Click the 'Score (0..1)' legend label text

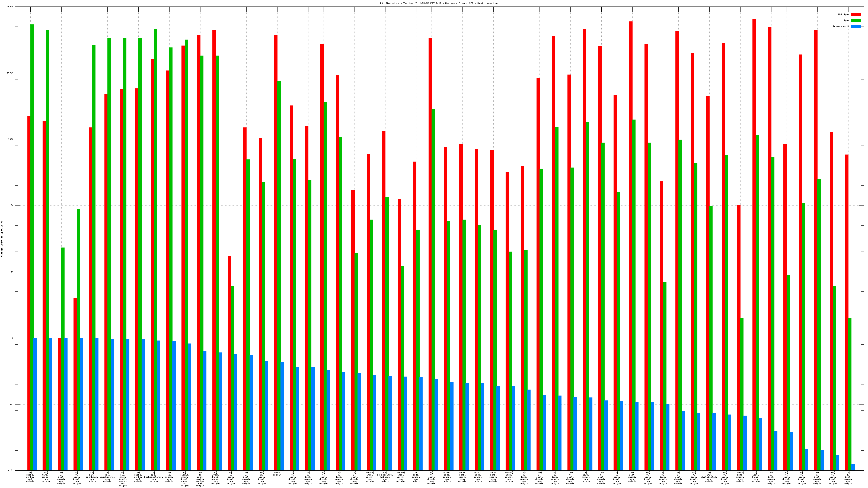point(841,26)
